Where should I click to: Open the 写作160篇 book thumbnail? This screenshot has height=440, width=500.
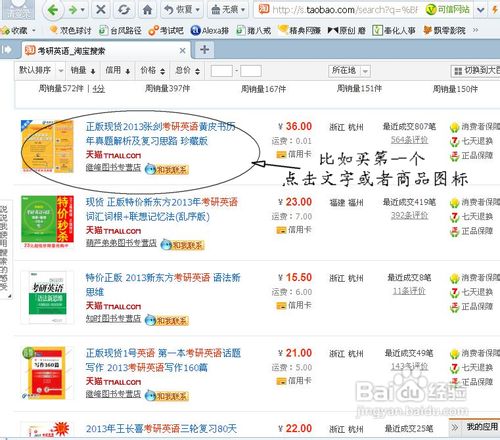click(47, 373)
